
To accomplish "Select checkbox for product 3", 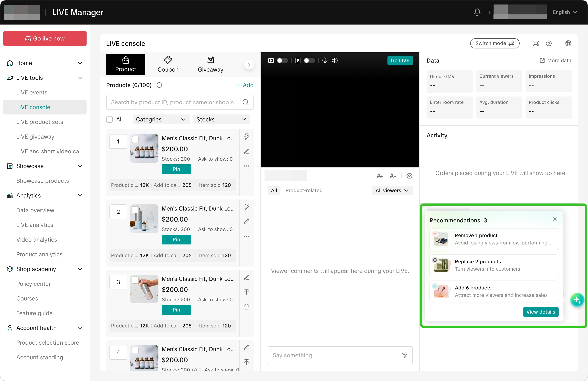I will 135,280.
